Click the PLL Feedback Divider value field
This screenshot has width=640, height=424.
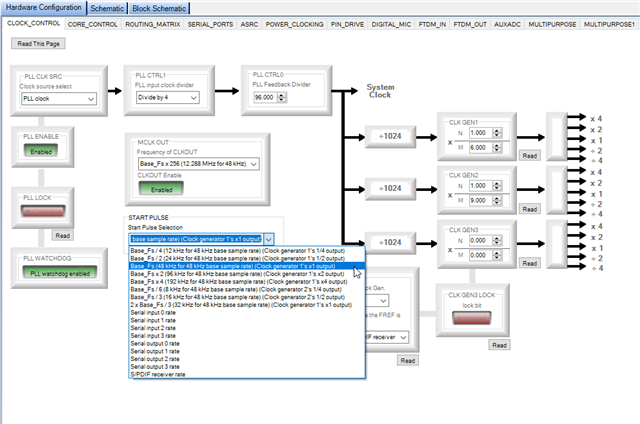[265, 98]
